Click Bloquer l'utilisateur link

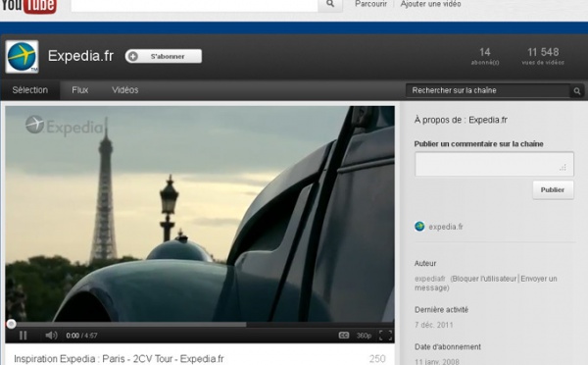pyautogui.click(x=484, y=279)
